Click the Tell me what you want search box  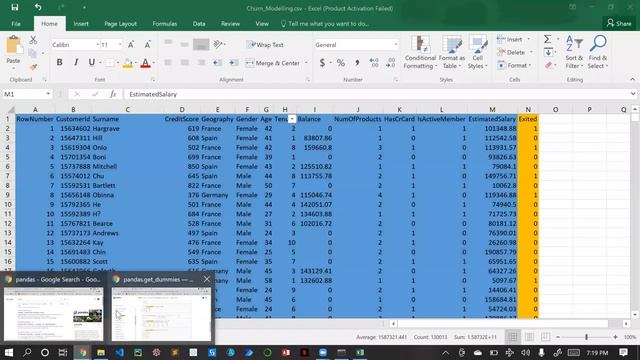coord(325,24)
